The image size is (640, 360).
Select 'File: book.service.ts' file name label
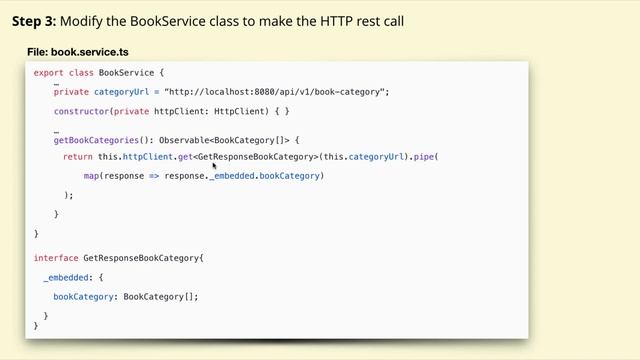pyautogui.click(x=78, y=52)
